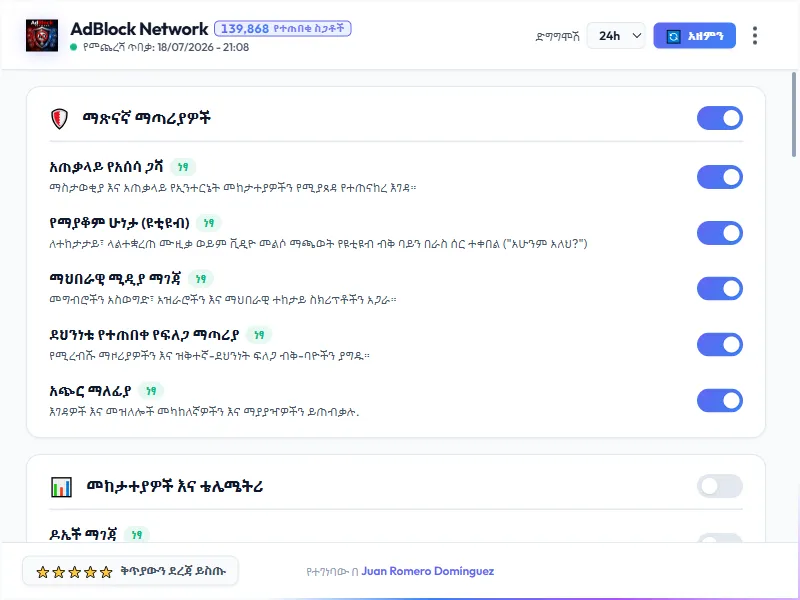The image size is (800, 600).
Task: Open the three-dot more options menu
Action: tap(755, 36)
